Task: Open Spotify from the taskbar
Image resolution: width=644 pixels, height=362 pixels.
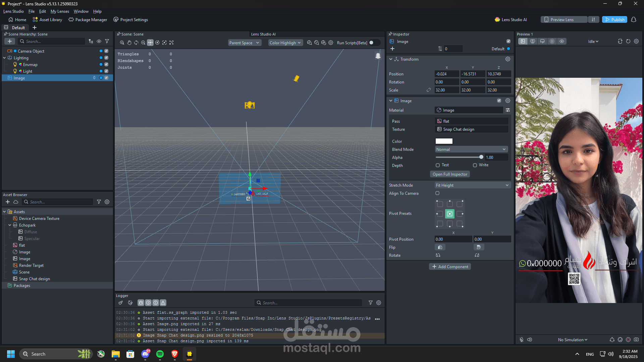Action: click(x=160, y=354)
